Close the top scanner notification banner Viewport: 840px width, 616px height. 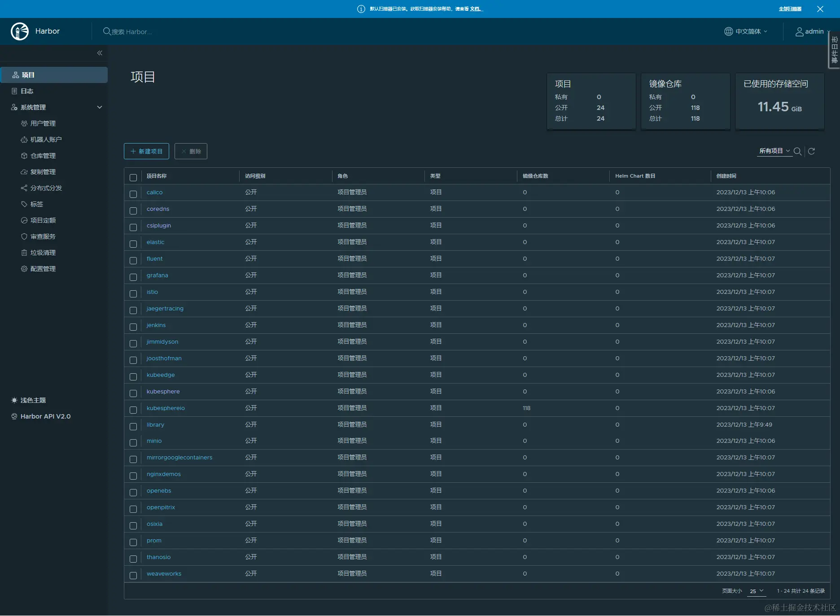[820, 9]
